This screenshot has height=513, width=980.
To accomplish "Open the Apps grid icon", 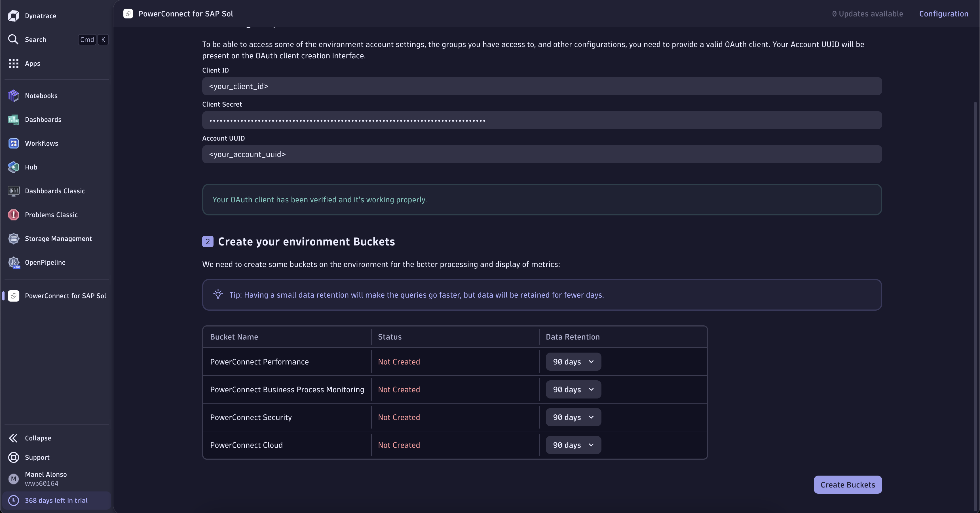I will [x=14, y=63].
